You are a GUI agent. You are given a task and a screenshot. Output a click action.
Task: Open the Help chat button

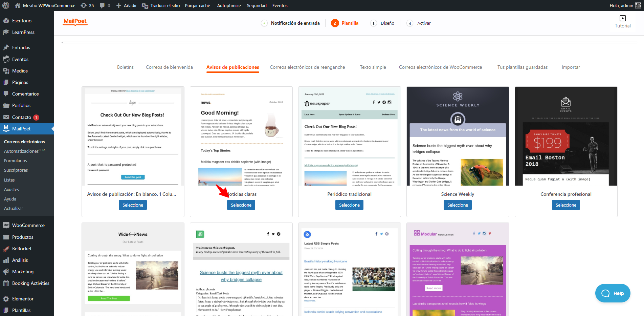tap(613, 293)
